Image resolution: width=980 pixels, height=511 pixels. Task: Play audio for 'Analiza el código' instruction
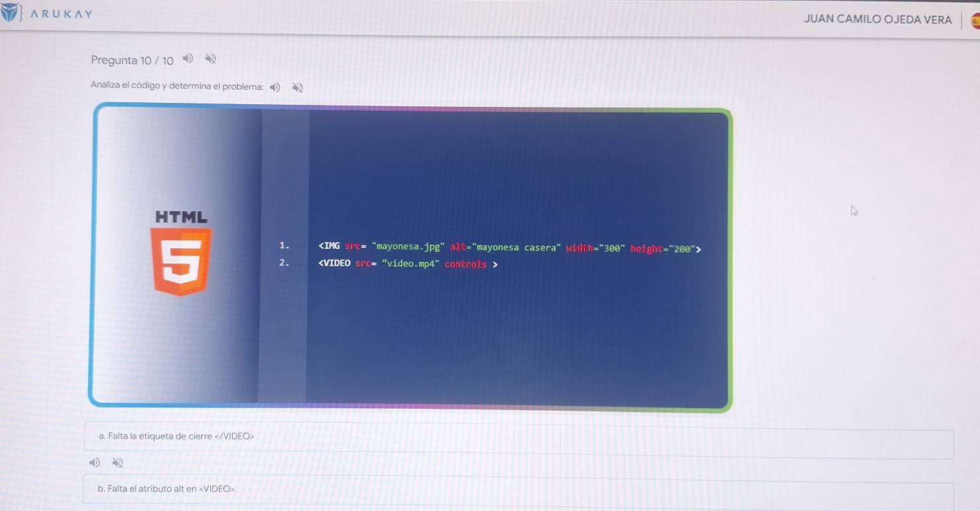click(275, 87)
